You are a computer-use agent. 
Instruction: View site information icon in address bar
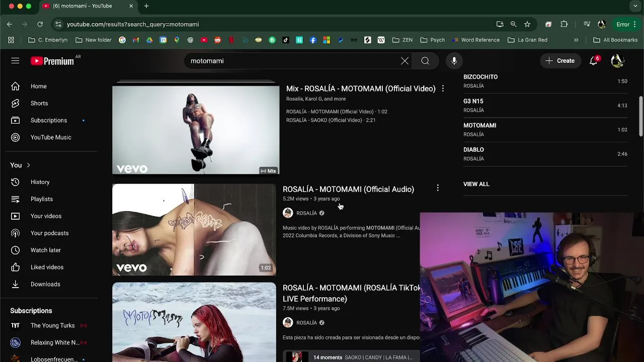(58, 24)
